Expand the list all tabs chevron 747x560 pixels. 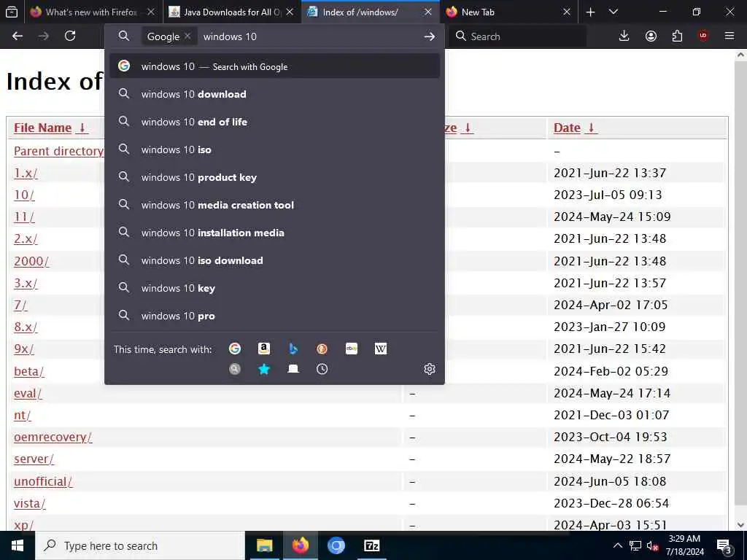coord(614,12)
